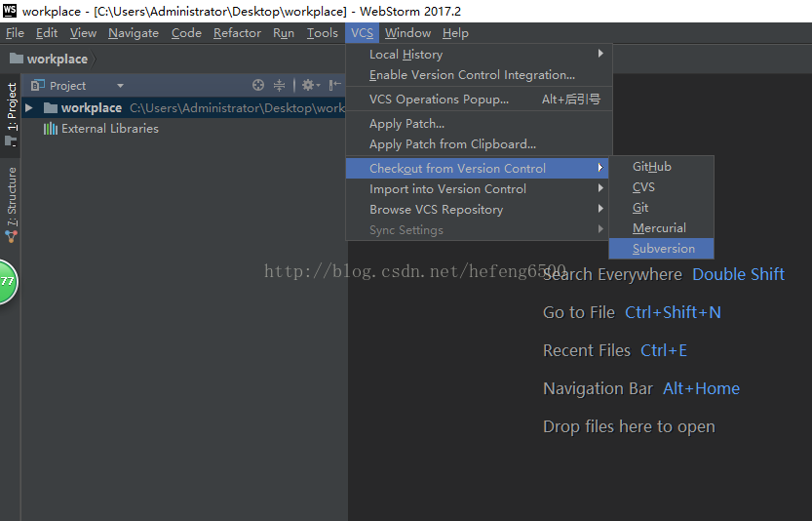The height and width of the screenshot is (521, 812).
Task: Click the Double Shift shortcut text
Action: point(738,274)
